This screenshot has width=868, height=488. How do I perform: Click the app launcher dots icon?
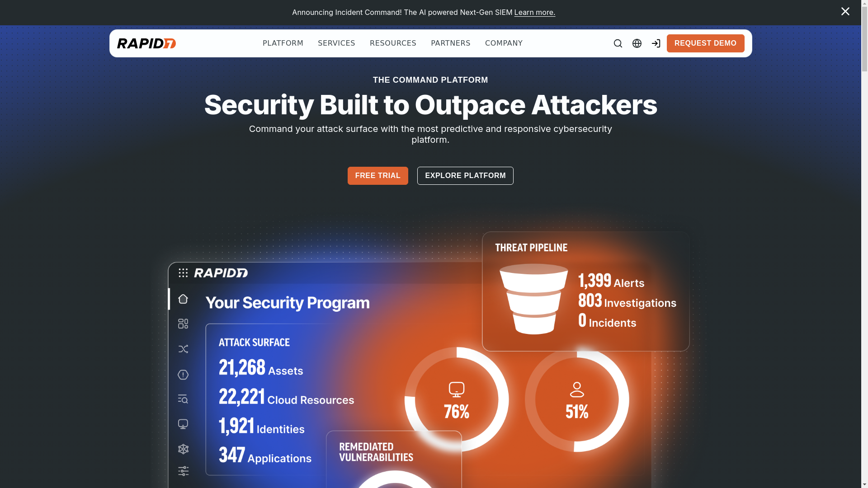(183, 273)
